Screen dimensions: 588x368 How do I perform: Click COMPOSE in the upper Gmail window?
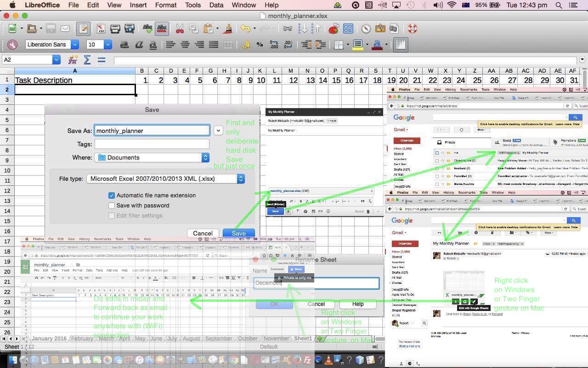pos(407,141)
